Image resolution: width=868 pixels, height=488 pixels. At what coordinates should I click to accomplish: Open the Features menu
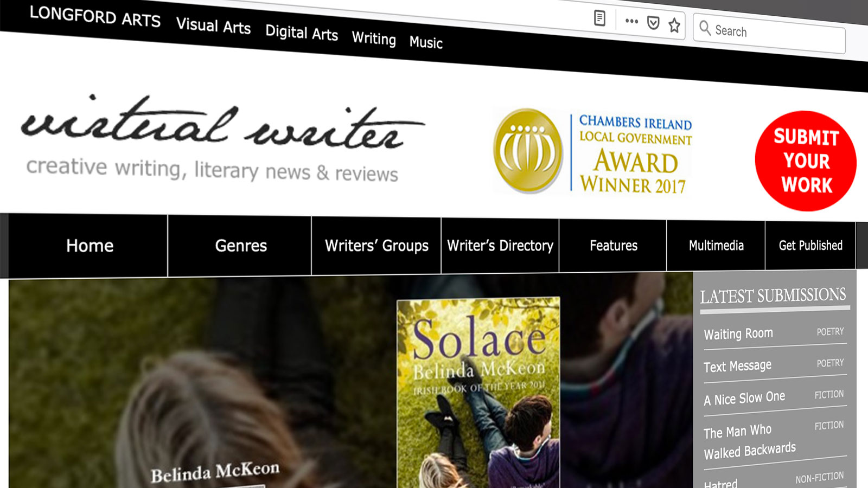[613, 246]
